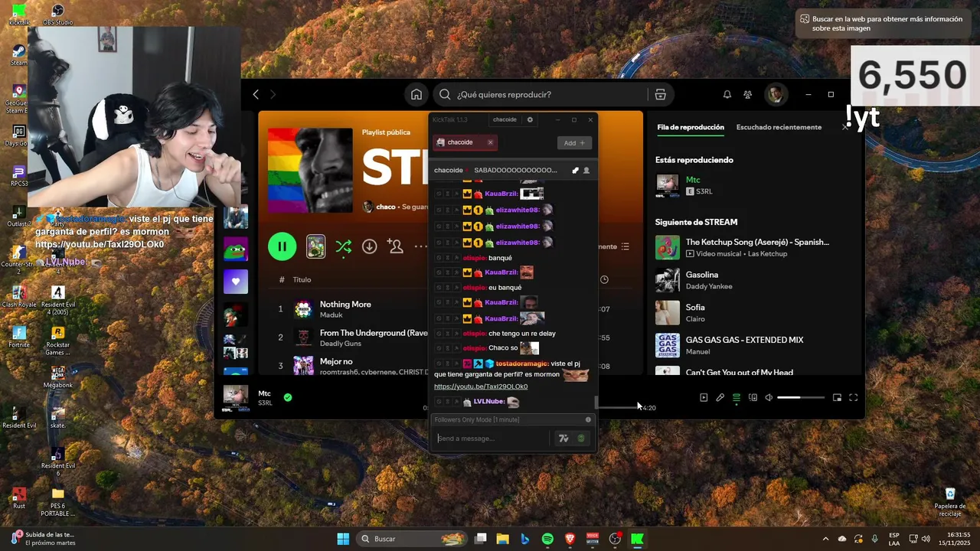Viewport: 980px width, 551px height.
Task: Open KickTalk chatters user icon
Action: click(586, 170)
